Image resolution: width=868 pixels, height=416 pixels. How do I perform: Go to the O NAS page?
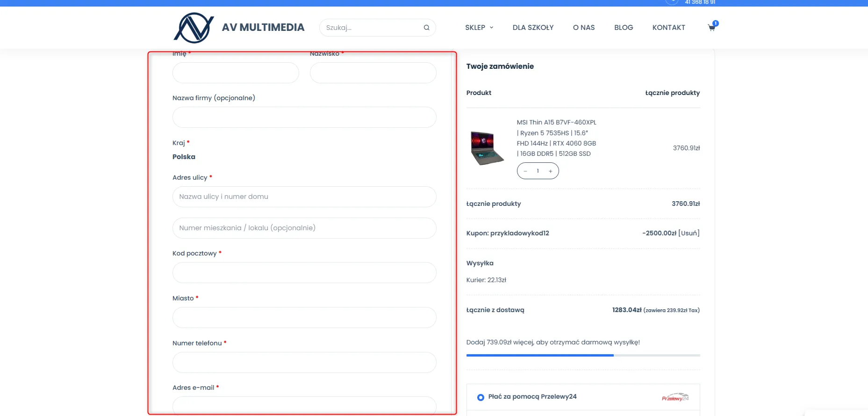[x=584, y=28]
